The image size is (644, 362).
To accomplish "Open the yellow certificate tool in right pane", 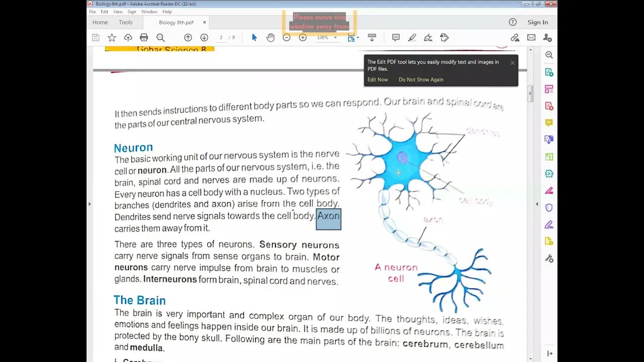I will (x=549, y=241).
